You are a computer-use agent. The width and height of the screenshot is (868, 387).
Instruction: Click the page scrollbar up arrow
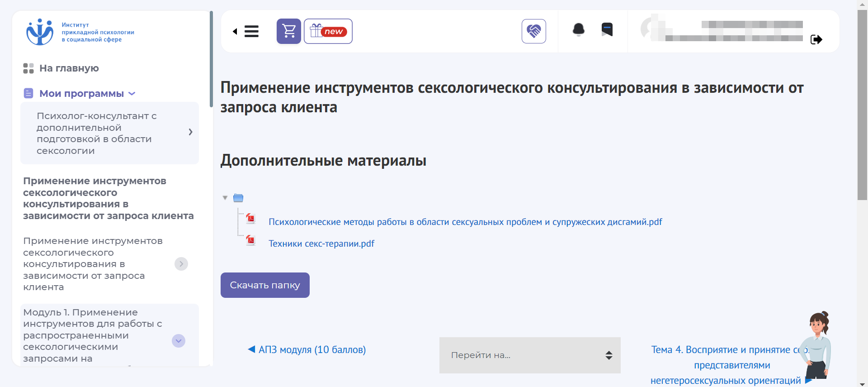[862, 4]
